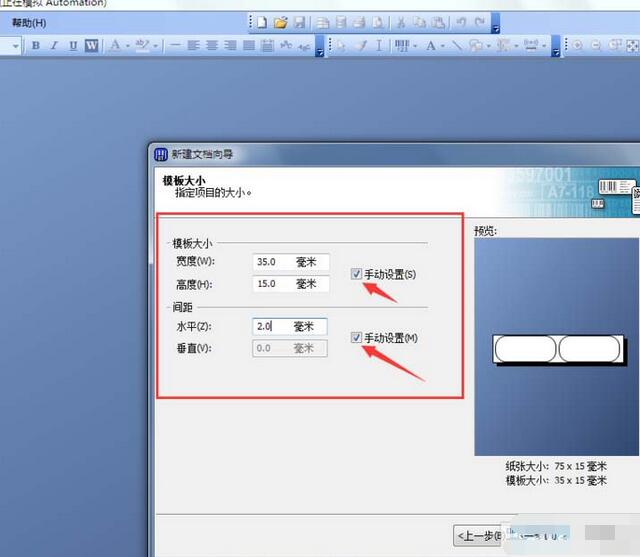
Task: Uncheck 手动设置(S) template size checkbox
Action: point(356,274)
